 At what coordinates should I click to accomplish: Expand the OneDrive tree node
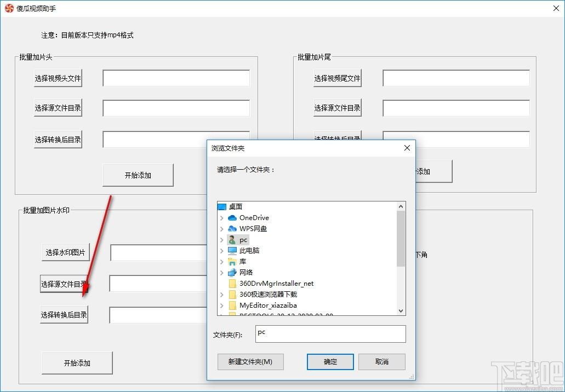point(221,218)
